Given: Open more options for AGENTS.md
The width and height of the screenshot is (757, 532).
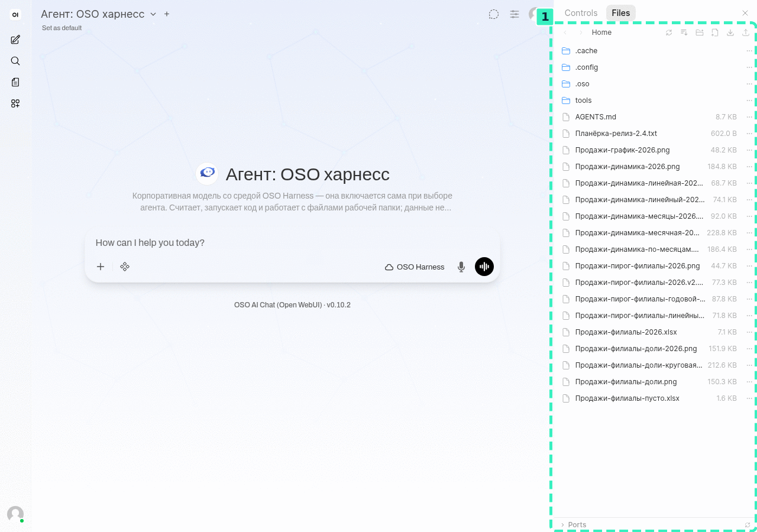Looking at the screenshot, I should click(749, 117).
